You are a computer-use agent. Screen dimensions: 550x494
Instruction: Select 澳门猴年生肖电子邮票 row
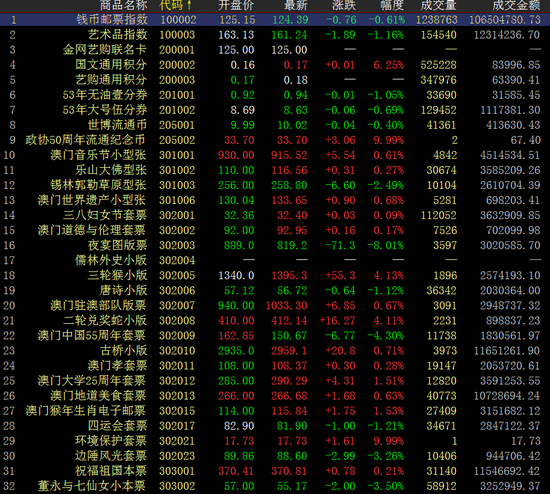pyautogui.click(x=275, y=411)
